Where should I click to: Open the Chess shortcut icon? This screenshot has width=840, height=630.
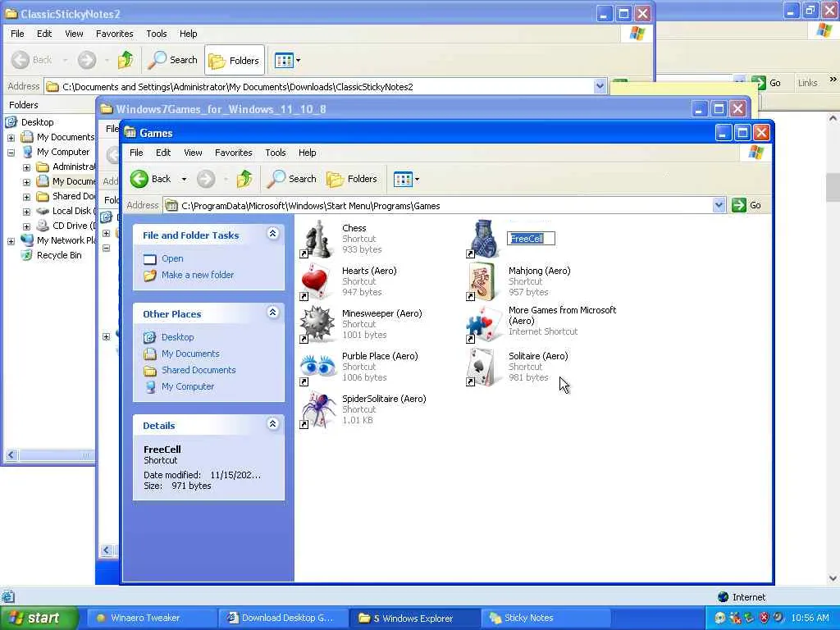[x=317, y=239]
